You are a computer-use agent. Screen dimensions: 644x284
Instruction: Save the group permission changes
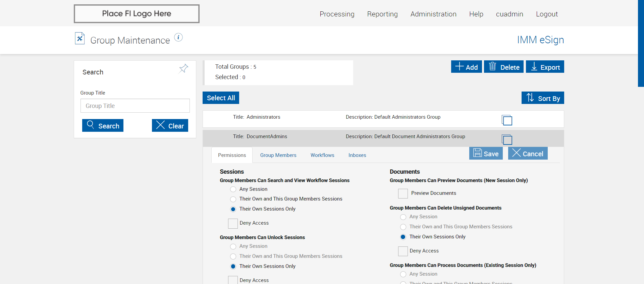coord(486,154)
